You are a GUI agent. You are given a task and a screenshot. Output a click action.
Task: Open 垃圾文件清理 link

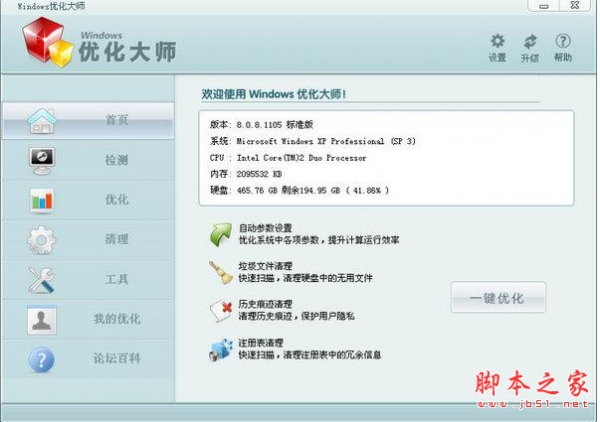coord(266,266)
